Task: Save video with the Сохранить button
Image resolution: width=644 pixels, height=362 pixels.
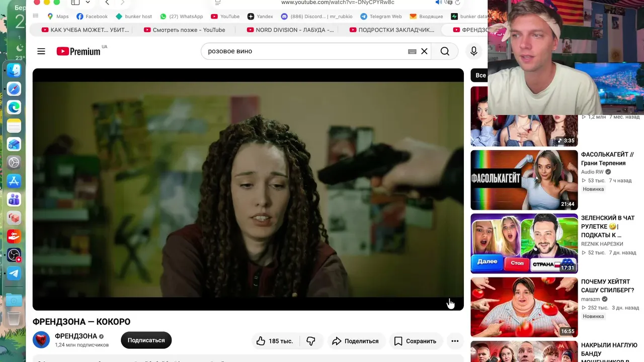Action: (x=415, y=341)
